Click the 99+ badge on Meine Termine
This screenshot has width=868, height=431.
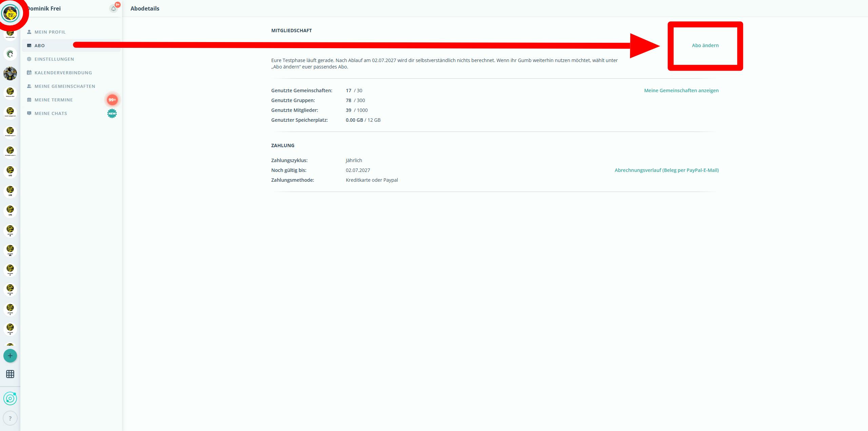click(112, 100)
